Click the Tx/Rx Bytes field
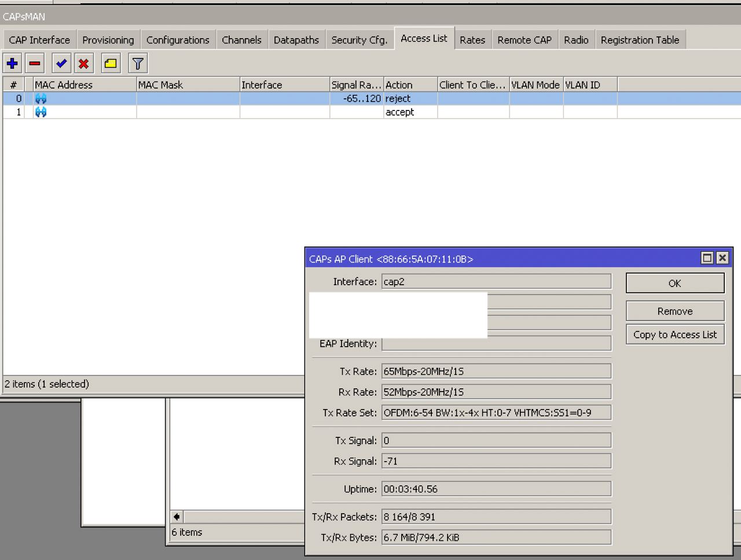 pyautogui.click(x=496, y=538)
